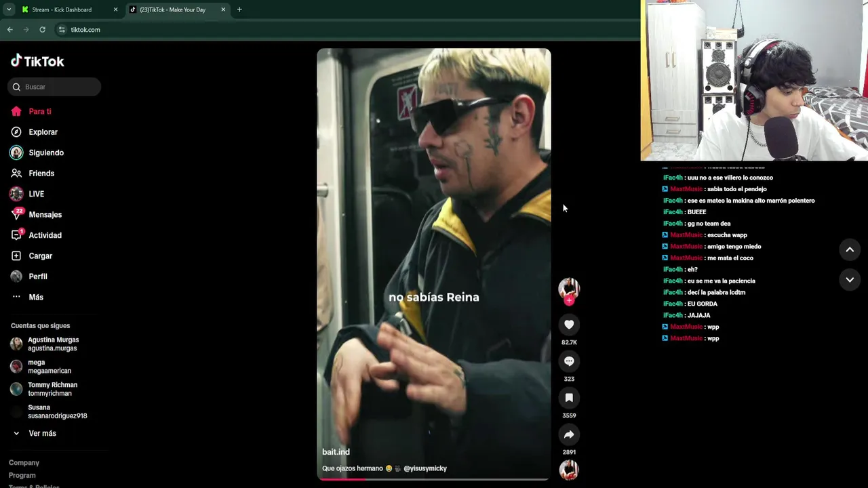Screen dimensions: 868x488
Task: Go back in browser history
Action: (x=10, y=30)
